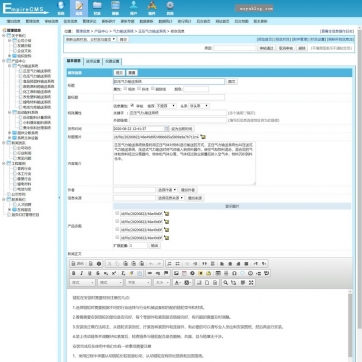Toggle Italic in the editor toolbar
This screenshot has height=362, width=362.
point(82,273)
